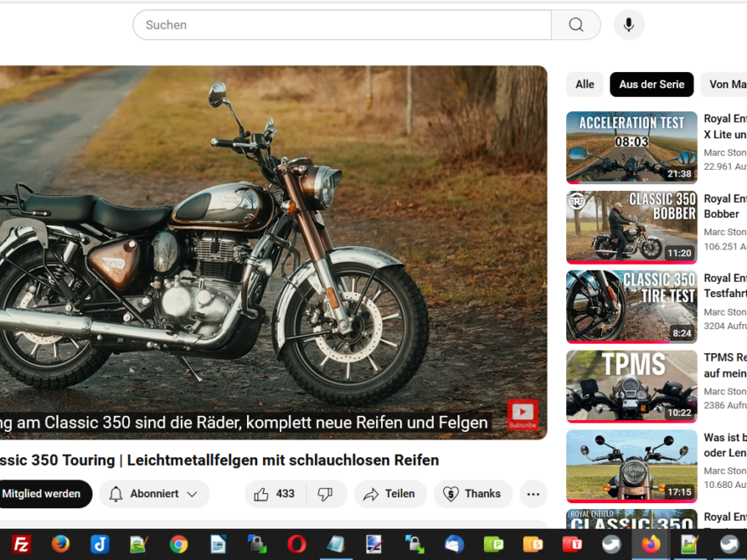Launch Opera browser from taskbar
The image size is (747, 560).
[x=296, y=544]
